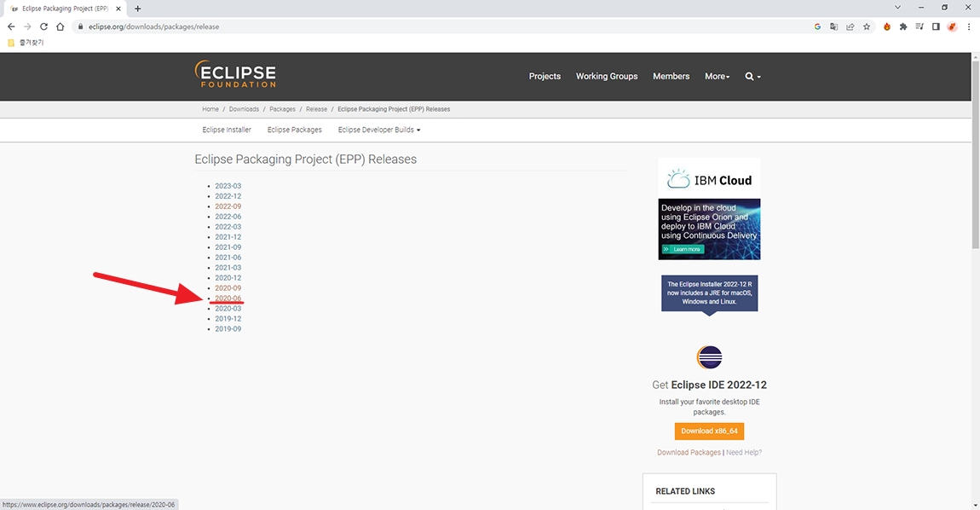Image resolution: width=980 pixels, height=510 pixels.
Task: Open the tab search chevron
Action: pos(897,8)
